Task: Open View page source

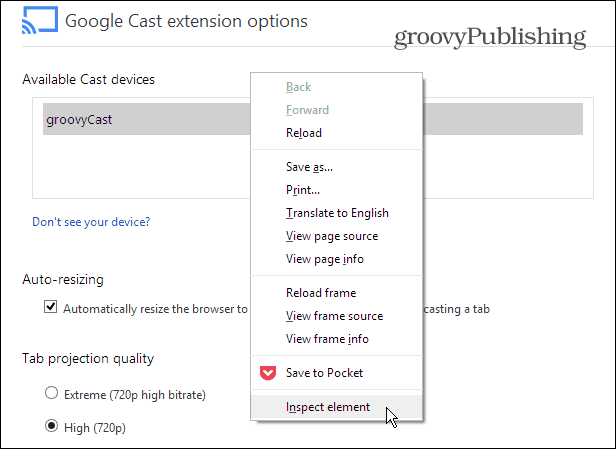Action: (336, 236)
